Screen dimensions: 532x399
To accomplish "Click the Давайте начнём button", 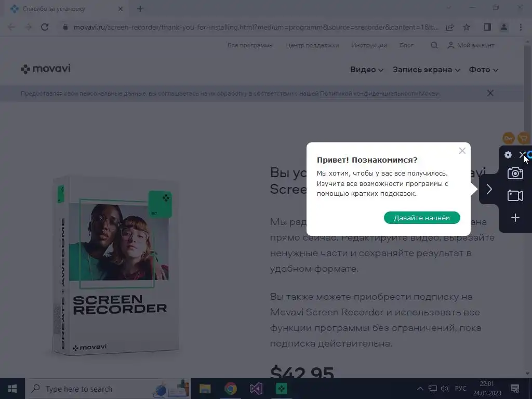I will (422, 218).
